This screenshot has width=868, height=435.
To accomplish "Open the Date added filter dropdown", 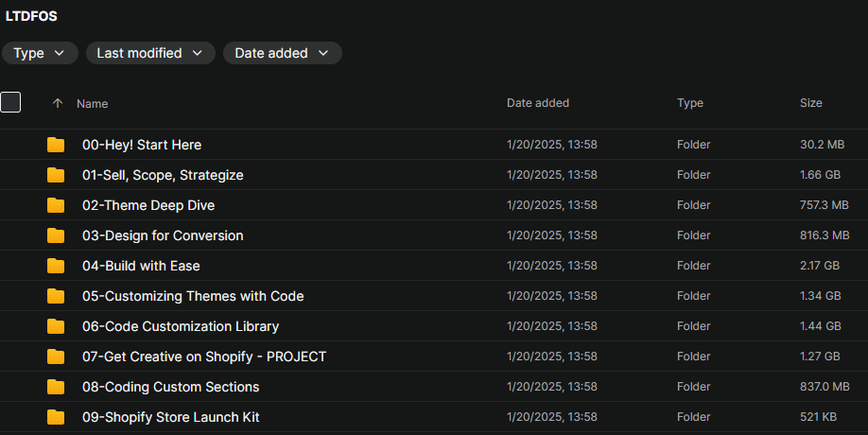I will point(282,53).
